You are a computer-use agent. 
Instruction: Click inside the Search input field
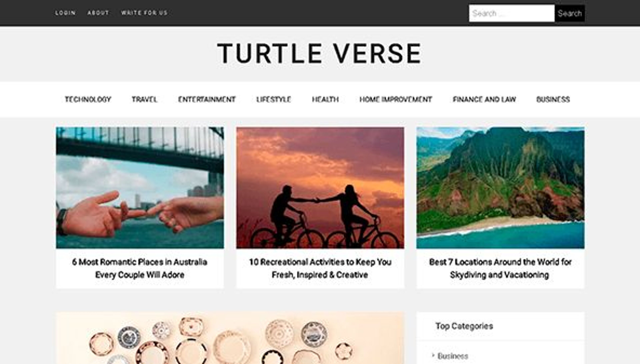[512, 13]
